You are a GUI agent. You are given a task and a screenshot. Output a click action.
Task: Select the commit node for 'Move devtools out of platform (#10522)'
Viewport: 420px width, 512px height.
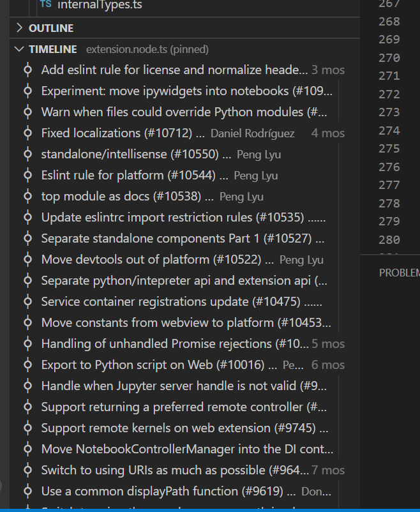27,259
